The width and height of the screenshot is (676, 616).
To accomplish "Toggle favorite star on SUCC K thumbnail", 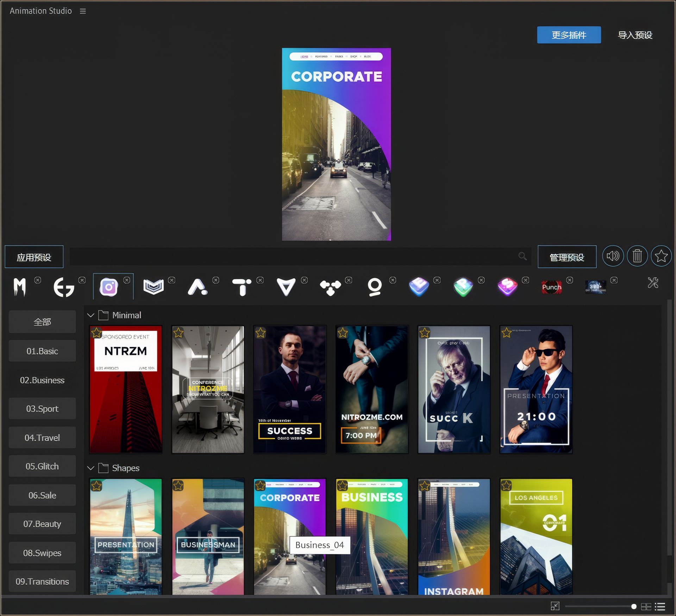I will [425, 332].
